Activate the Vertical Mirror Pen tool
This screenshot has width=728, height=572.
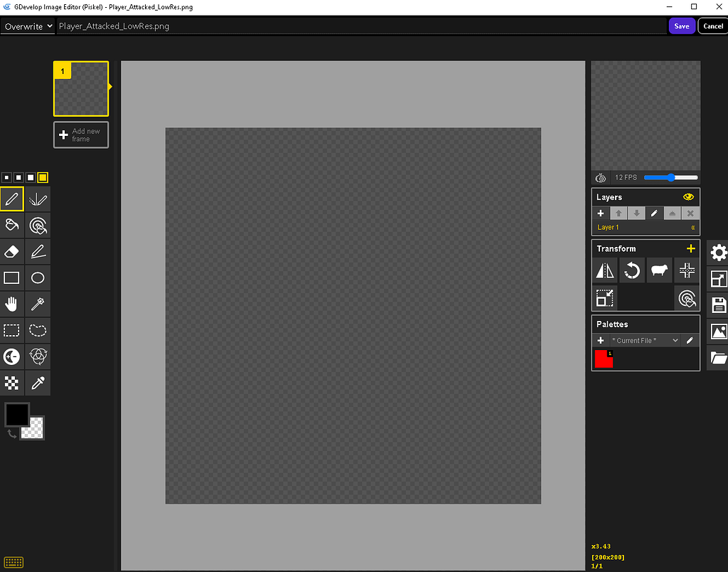pyautogui.click(x=38, y=199)
